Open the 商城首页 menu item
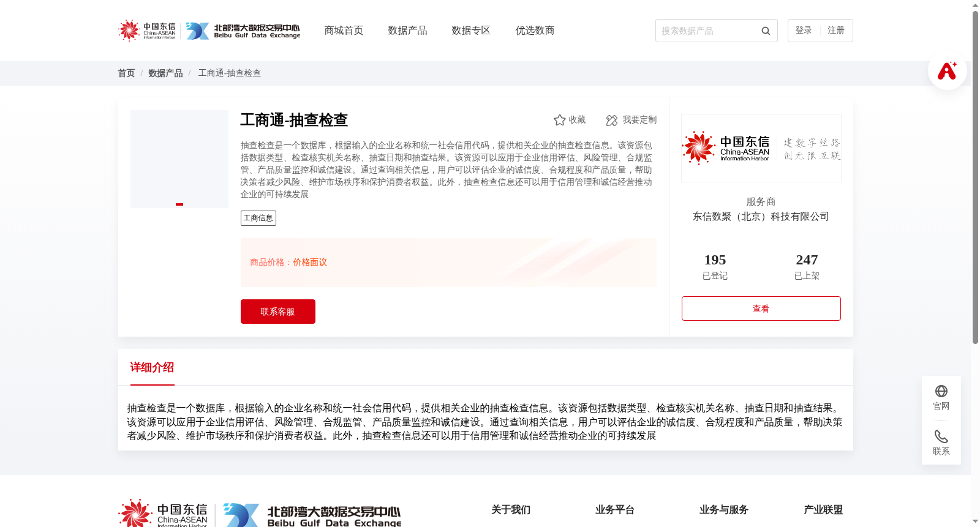Screen dimensions: 980x527 click(344, 31)
